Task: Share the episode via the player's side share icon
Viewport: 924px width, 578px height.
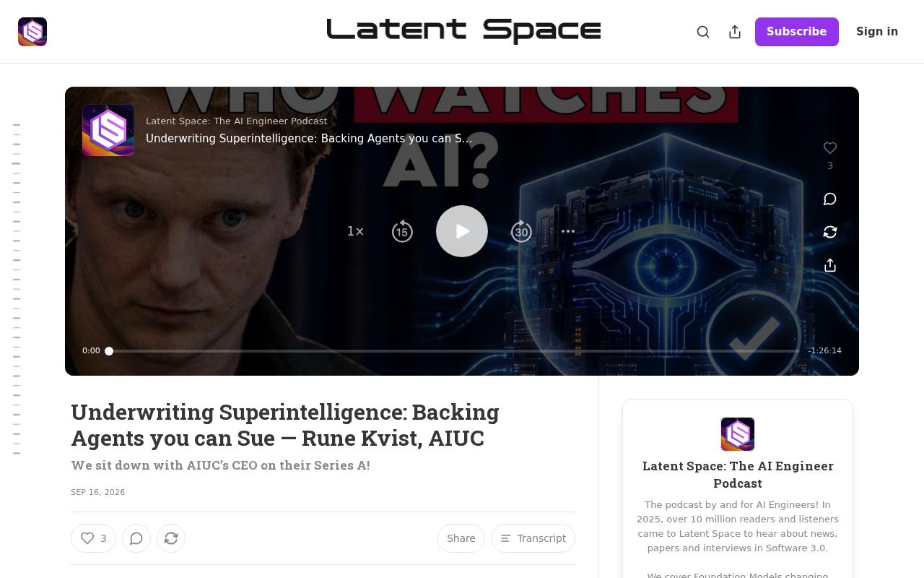Action: pyautogui.click(x=830, y=265)
